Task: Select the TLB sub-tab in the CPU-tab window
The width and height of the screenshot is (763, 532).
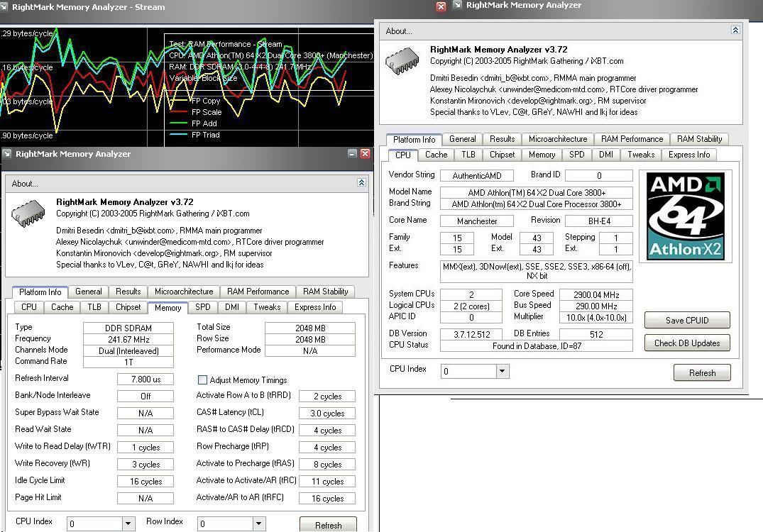Action: pyautogui.click(x=468, y=154)
